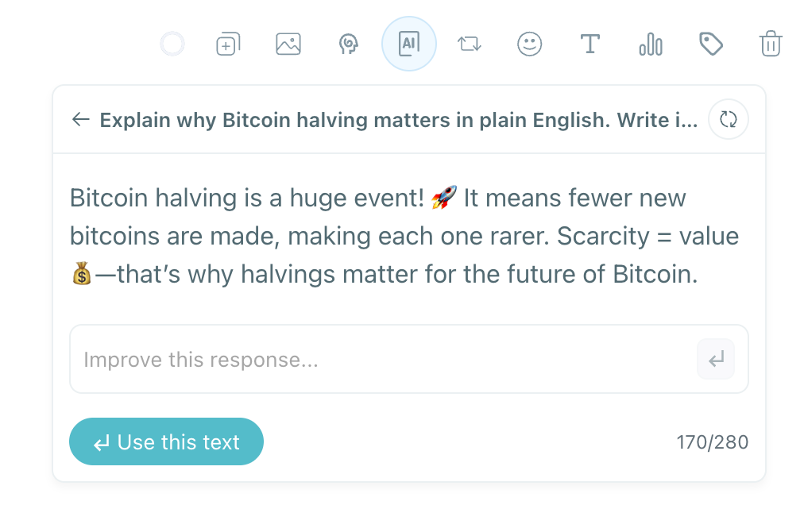The height and width of the screenshot is (532, 804).
Task: Submit improvement via the enter arrow icon
Action: coord(714,359)
